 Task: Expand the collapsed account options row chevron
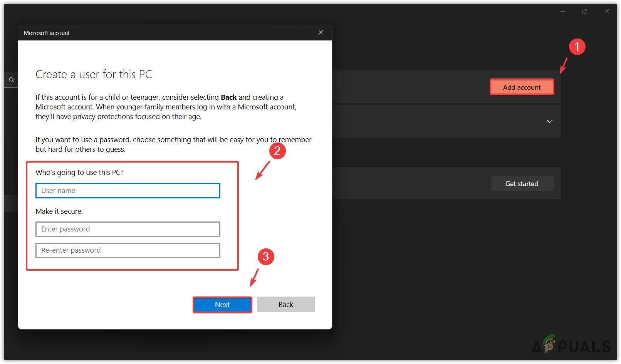tap(549, 121)
